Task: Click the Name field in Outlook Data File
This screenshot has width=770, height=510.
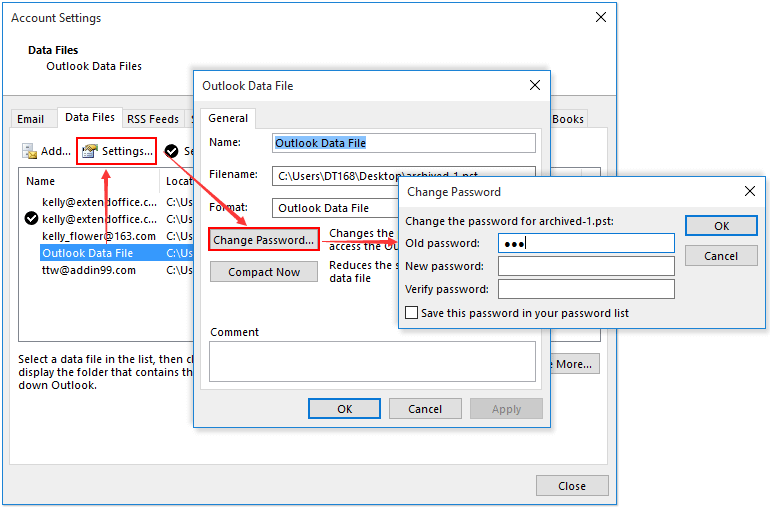Action: (404, 143)
